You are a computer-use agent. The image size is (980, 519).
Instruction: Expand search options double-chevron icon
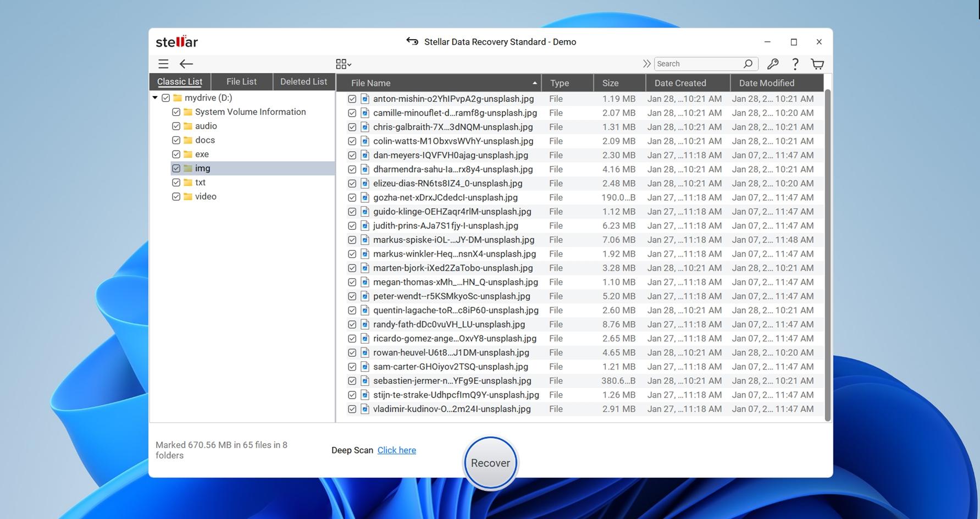pos(646,64)
